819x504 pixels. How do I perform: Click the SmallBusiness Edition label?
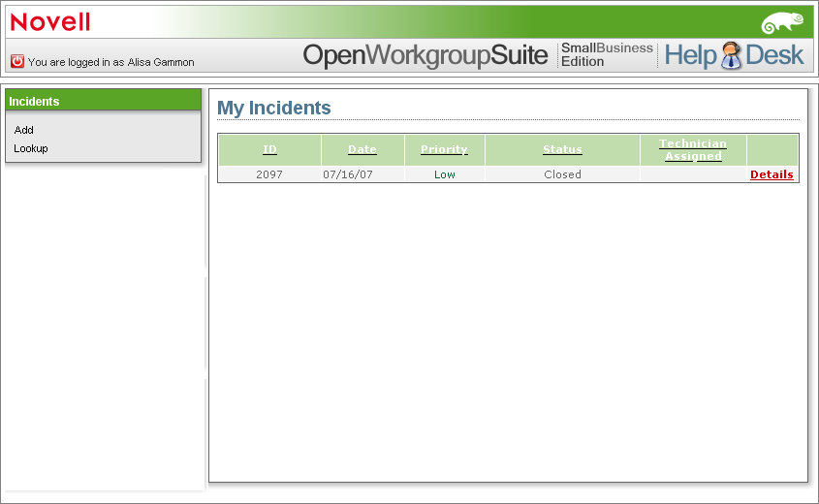pyautogui.click(x=607, y=55)
